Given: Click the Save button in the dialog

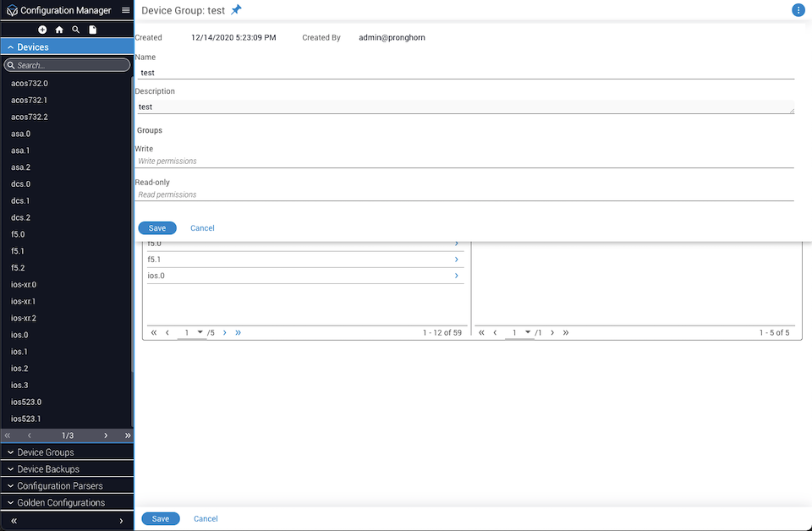Looking at the screenshot, I should tap(157, 228).
